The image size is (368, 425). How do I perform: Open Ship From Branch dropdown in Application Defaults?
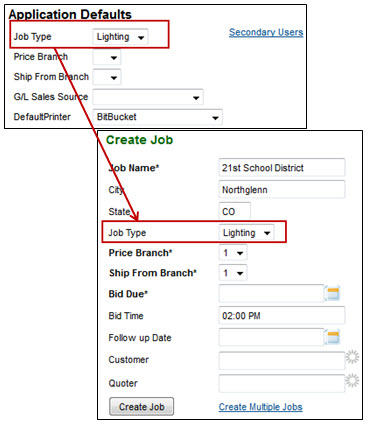(x=107, y=77)
